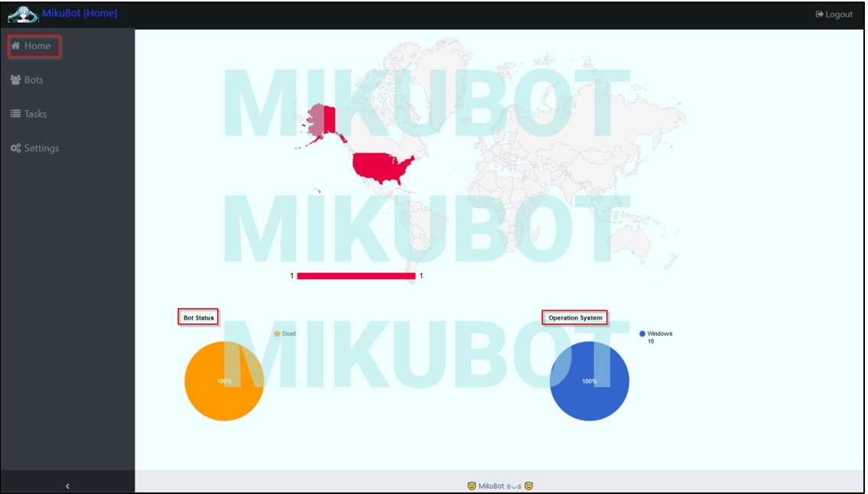Image resolution: width=868 pixels, height=494 pixels.
Task: Click the right smiley emoji in the footer
Action: click(x=528, y=485)
